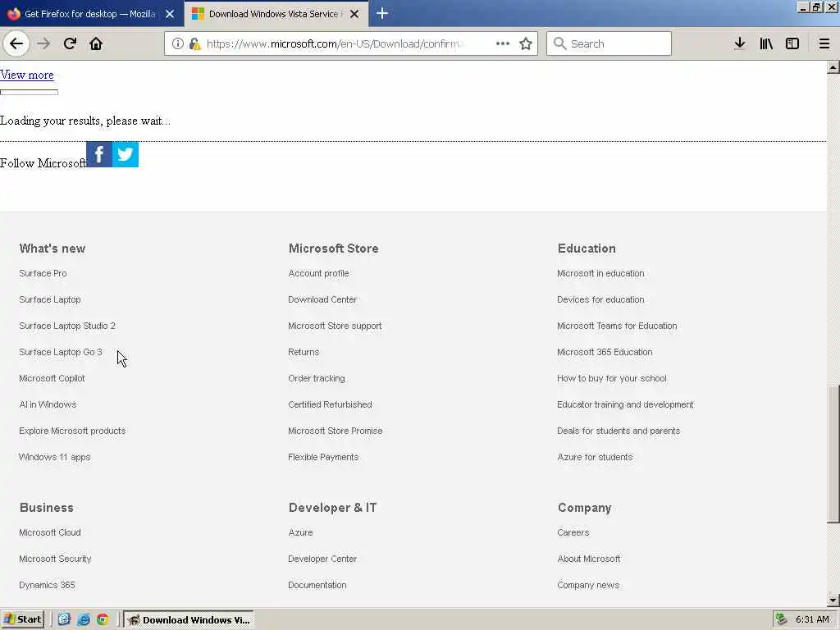Click the page scrollbar down arrow
This screenshot has height=630, width=840.
[x=833, y=600]
